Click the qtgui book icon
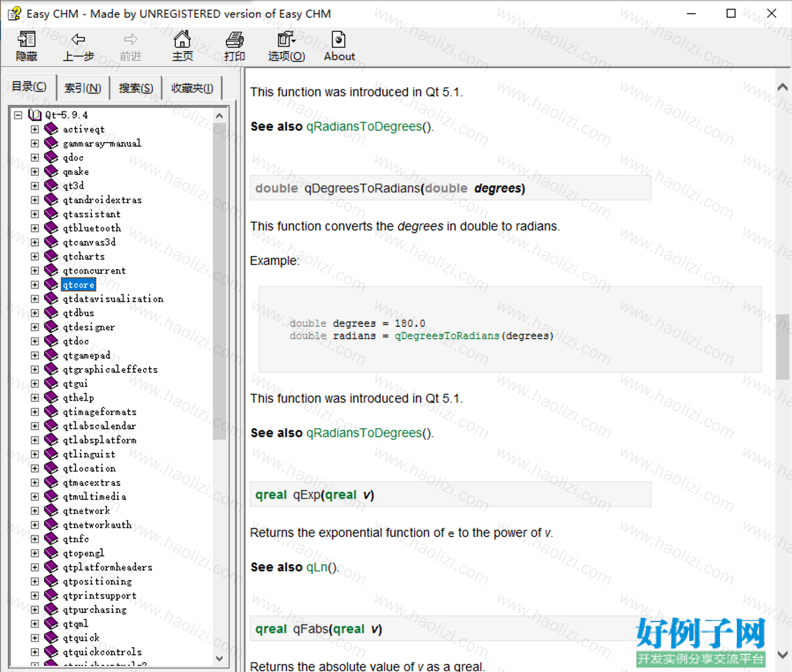 51,383
